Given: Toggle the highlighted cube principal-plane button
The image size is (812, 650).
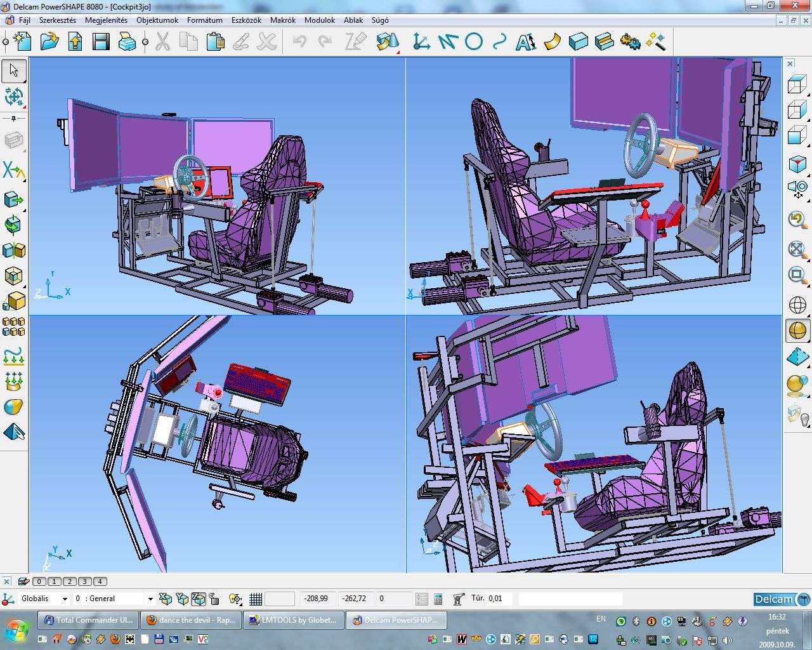Looking at the screenshot, I should 199,599.
